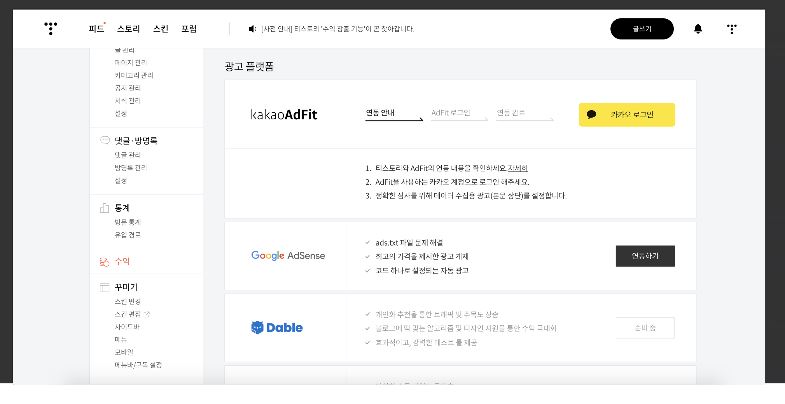This screenshot has width=785, height=404.
Task: Select the AdFit 로그인 step tab
Action: (459, 114)
